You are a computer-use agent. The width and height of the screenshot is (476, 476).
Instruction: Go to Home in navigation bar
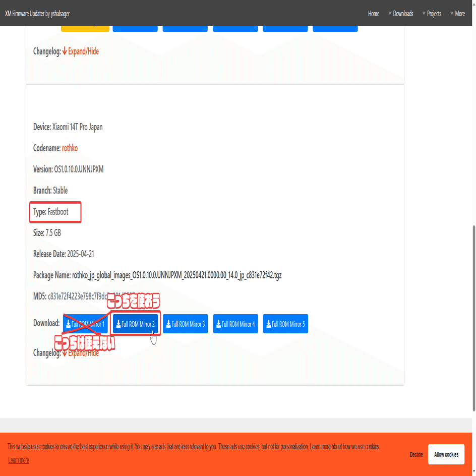click(374, 14)
